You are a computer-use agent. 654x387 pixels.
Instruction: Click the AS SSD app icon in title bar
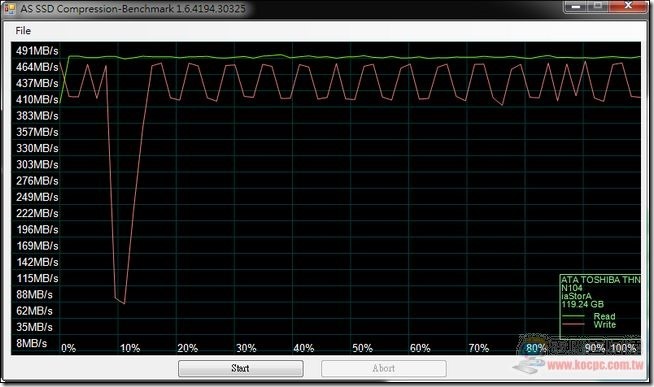pos(9,8)
